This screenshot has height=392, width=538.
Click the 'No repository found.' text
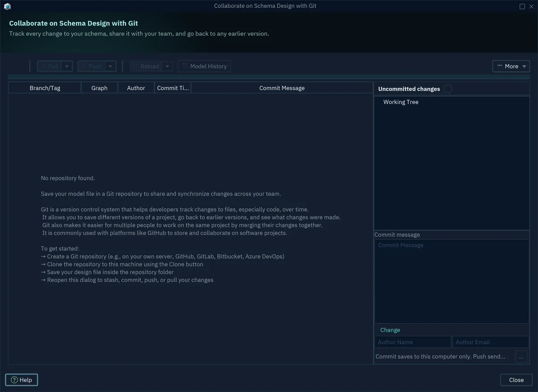68,178
